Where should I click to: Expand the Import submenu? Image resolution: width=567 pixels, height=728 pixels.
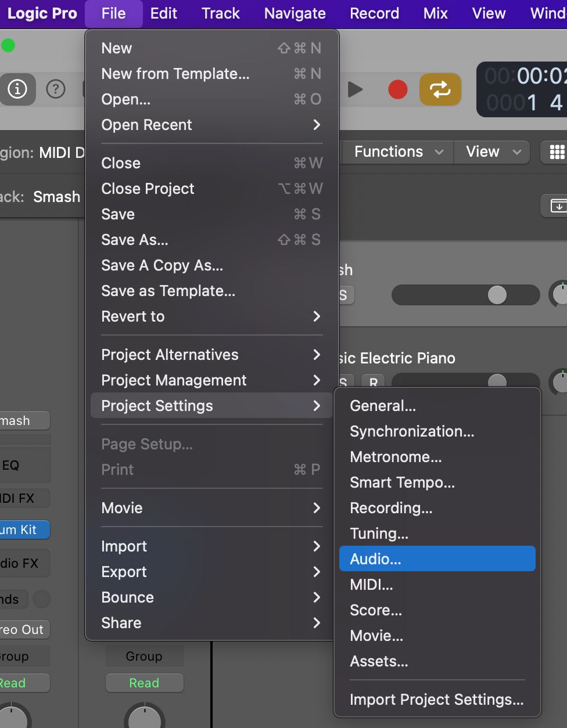pos(211,546)
